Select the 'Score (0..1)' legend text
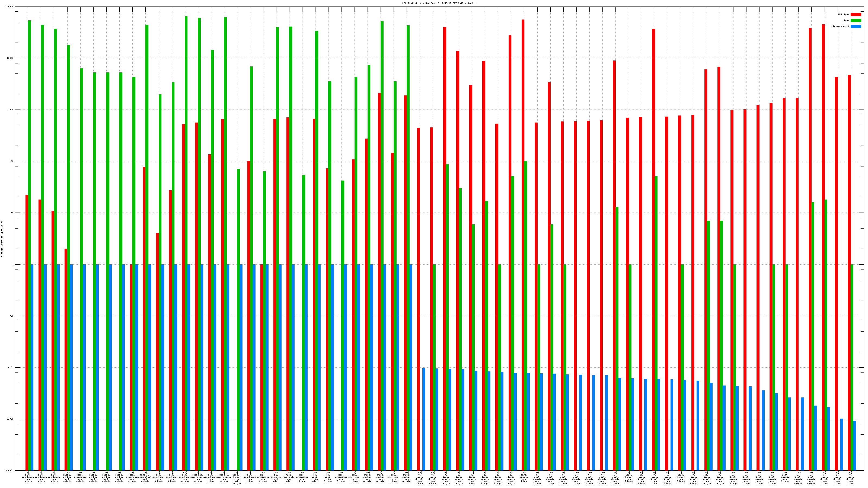This screenshot has height=488, width=868. pyautogui.click(x=841, y=26)
